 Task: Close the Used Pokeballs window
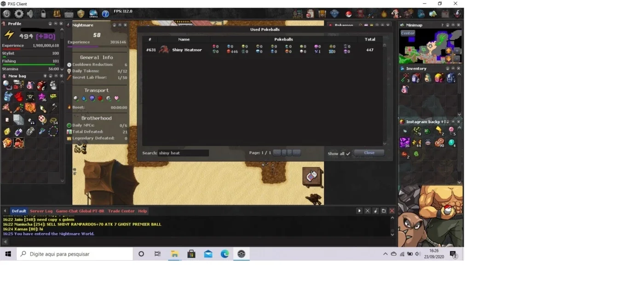pos(369,153)
